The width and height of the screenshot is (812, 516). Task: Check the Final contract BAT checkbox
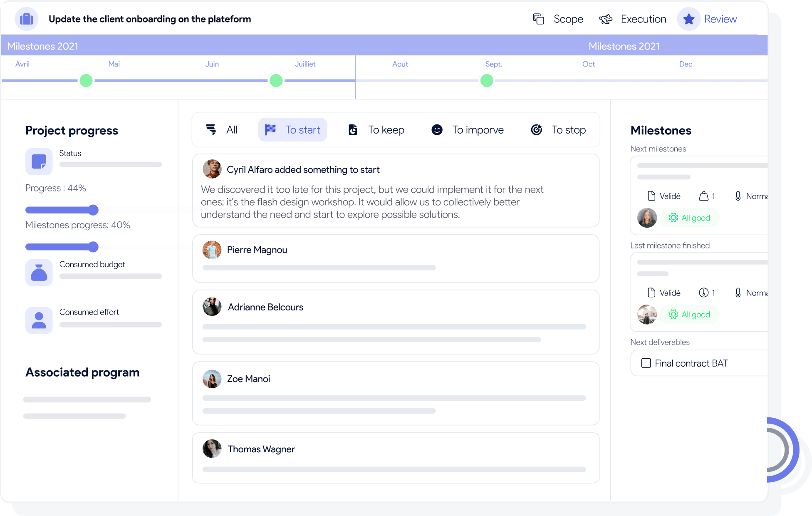coord(646,363)
